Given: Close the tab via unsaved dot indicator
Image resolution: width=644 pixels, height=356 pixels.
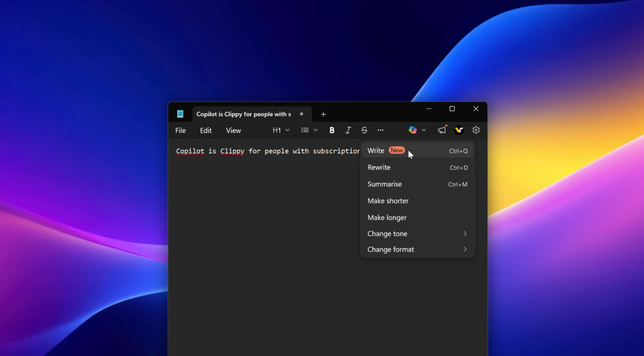Looking at the screenshot, I should coord(302,114).
